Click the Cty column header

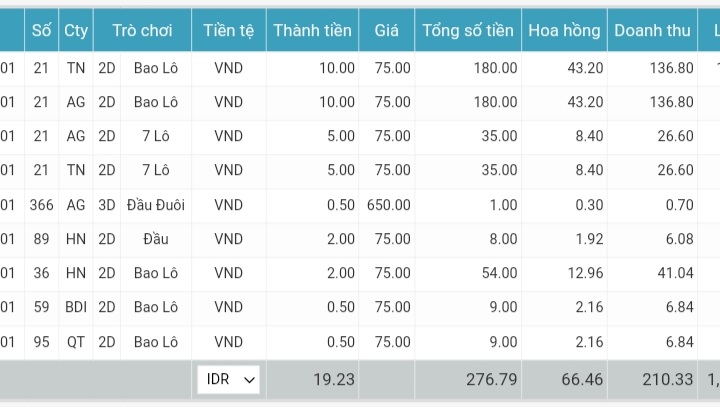[x=76, y=30]
